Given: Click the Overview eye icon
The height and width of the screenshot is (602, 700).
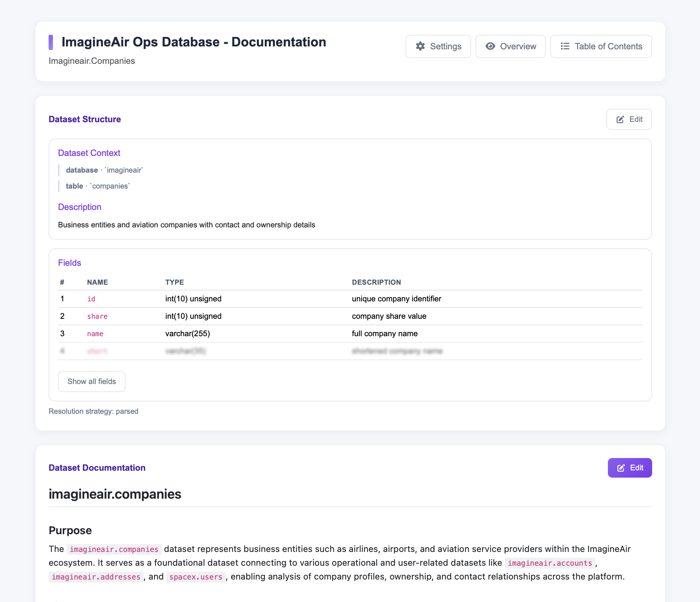Looking at the screenshot, I should click(x=490, y=46).
